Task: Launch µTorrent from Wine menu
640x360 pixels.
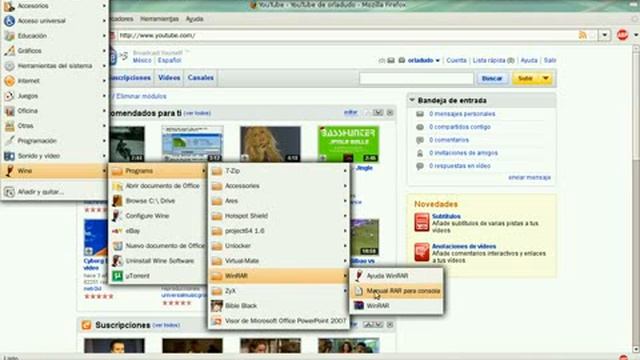Action: coord(158,276)
